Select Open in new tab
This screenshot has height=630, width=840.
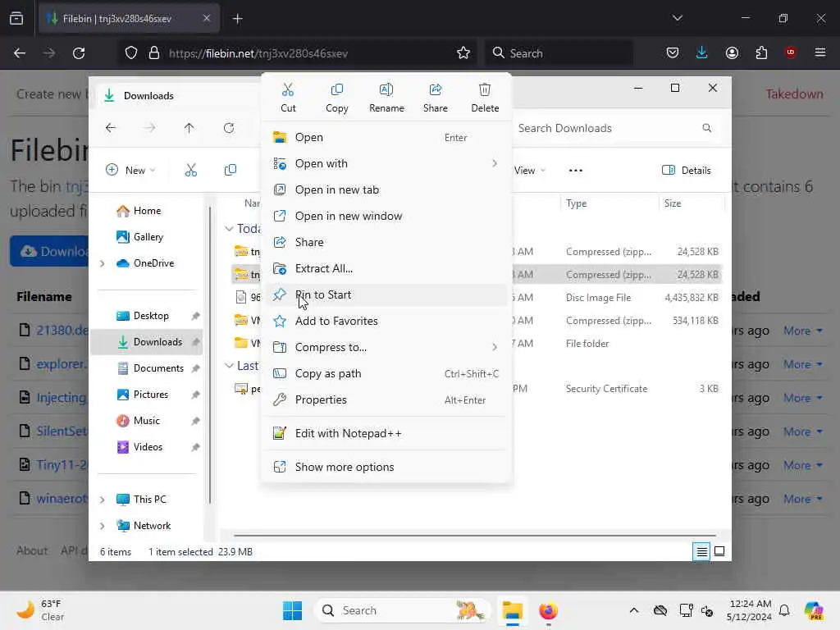tap(386, 189)
